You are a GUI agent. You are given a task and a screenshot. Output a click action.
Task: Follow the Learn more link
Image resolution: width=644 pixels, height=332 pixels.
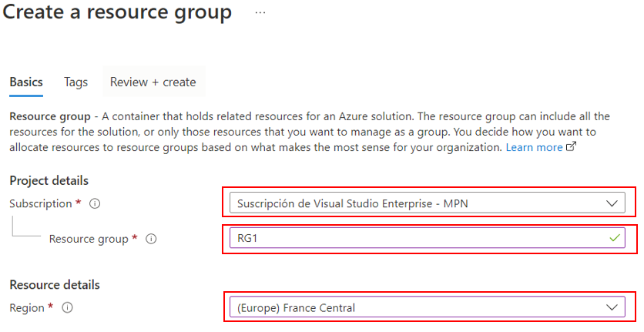click(x=534, y=147)
